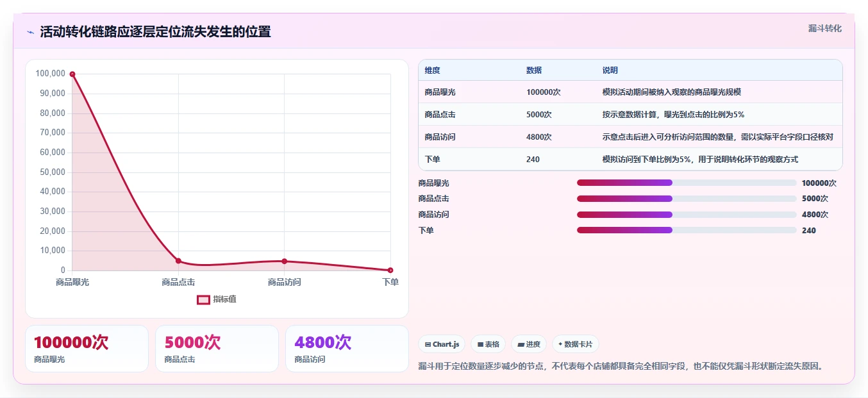Click description mentioning 实际平台字段口径核对
The image size is (868, 398).
[718, 137]
